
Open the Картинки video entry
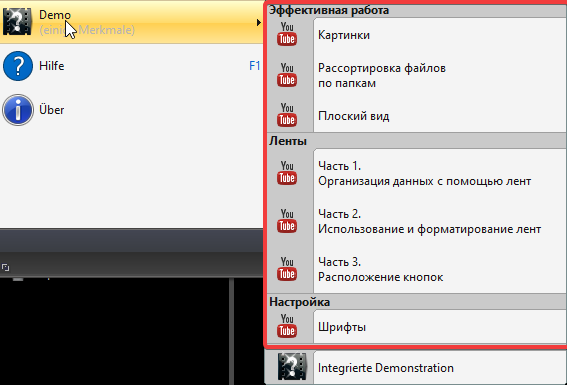click(439, 35)
